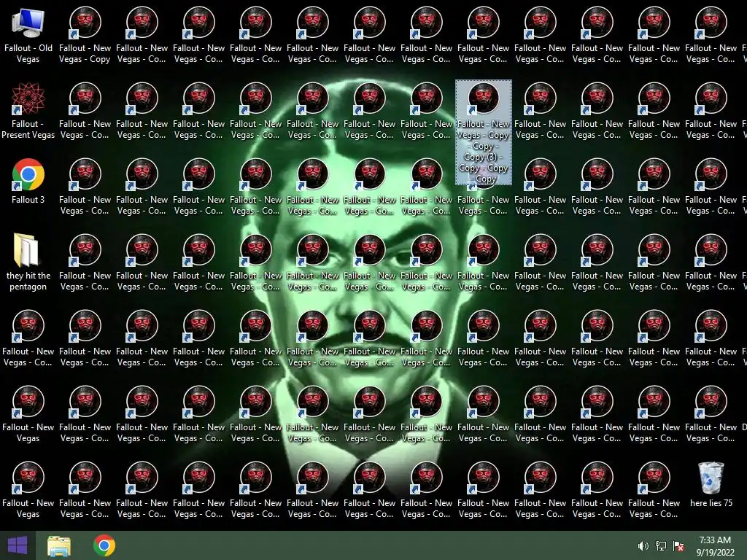Show the calendar via clock 7:33 AM
Image resolution: width=747 pixels, height=560 pixels.
pos(715,545)
